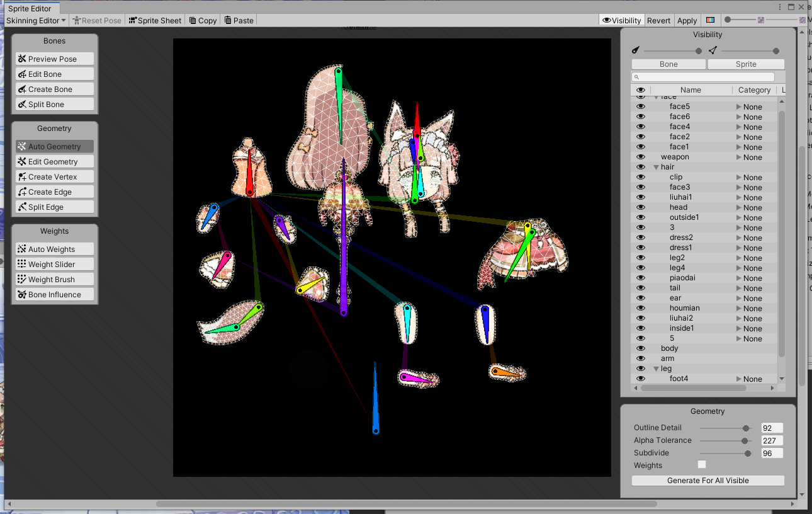812x514 pixels.
Task: Collapse the leg group tree item
Action: click(656, 368)
